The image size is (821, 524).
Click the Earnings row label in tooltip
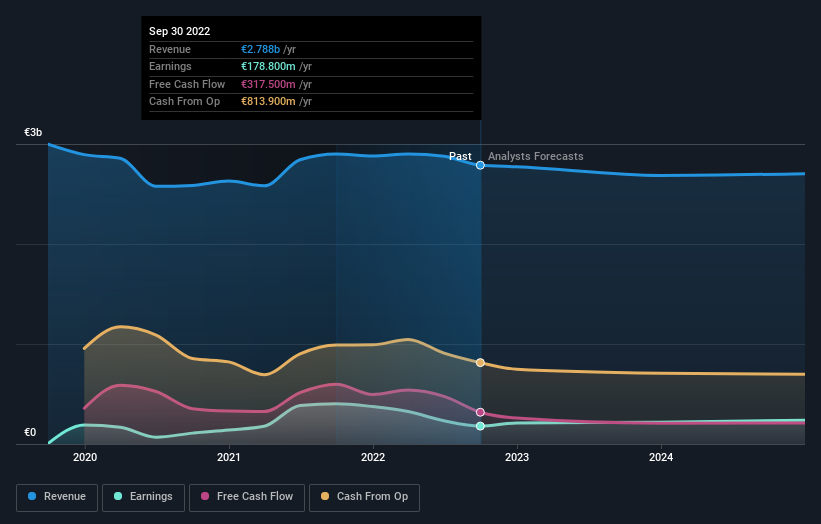click(x=170, y=66)
